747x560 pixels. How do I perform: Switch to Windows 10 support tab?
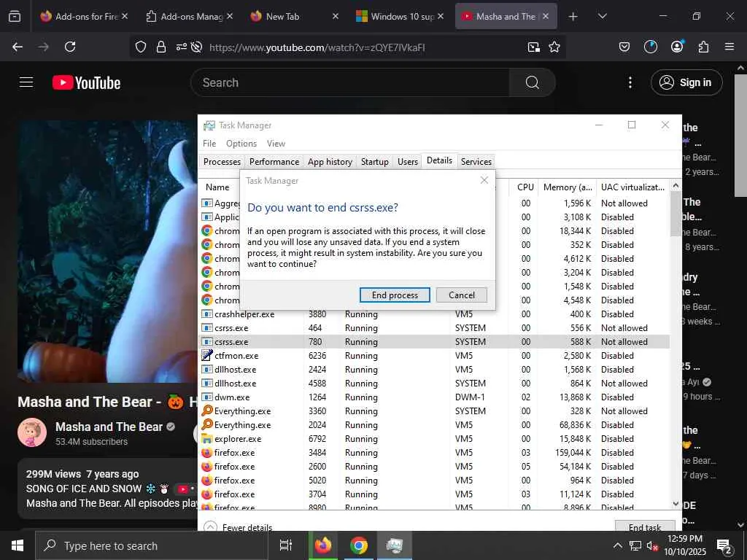[400, 16]
